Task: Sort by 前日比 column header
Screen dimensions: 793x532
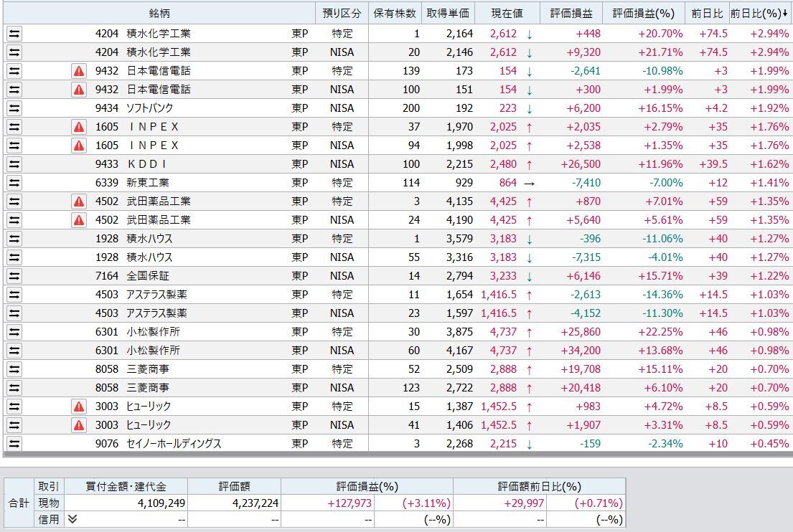Action: tap(707, 14)
